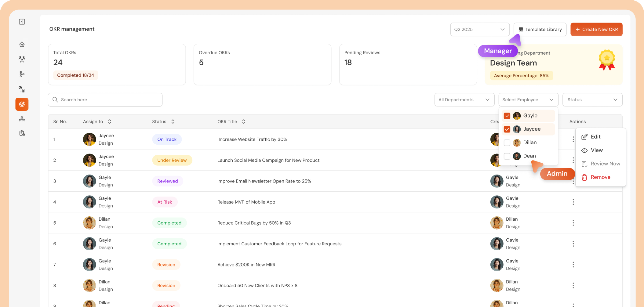This screenshot has width=644, height=307.
Task: Open the All Departments dropdown
Action: point(464,99)
